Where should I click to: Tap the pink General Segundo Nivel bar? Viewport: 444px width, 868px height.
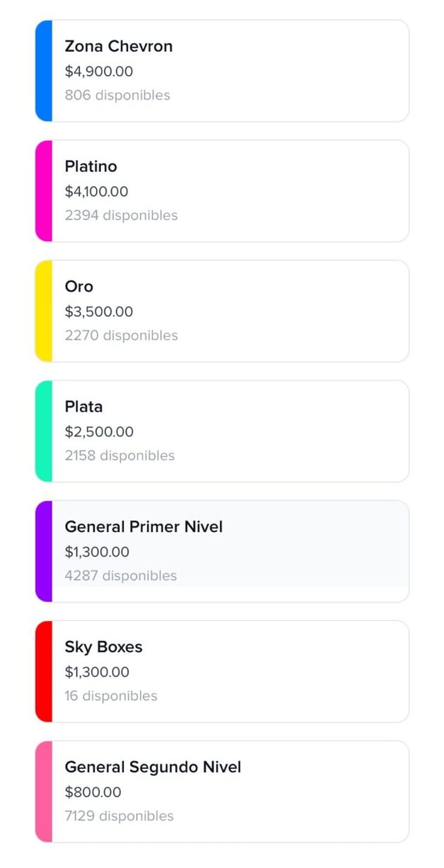(x=44, y=792)
